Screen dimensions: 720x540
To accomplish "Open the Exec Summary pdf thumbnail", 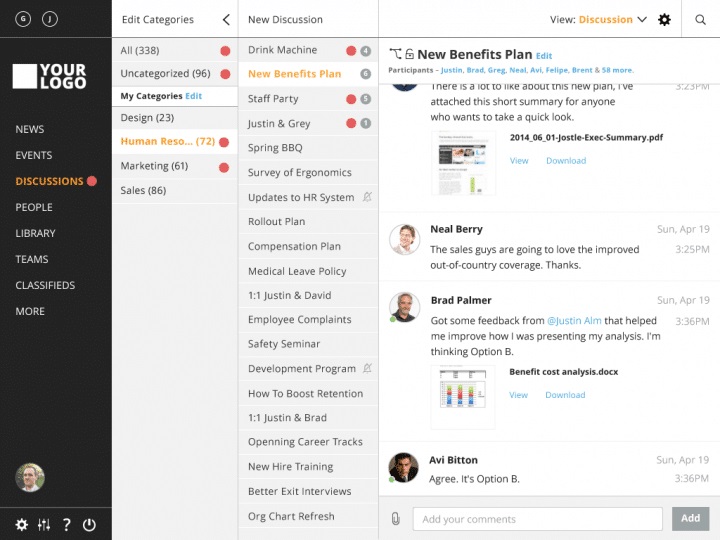I will 463,163.
